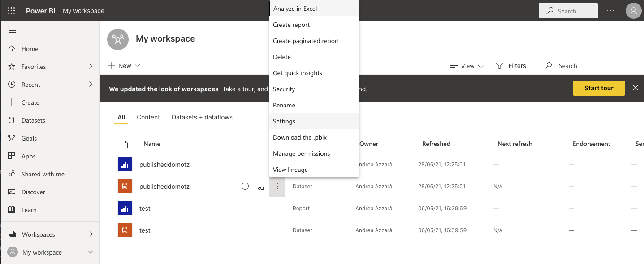Choose Manage permissions
644x264 pixels.
tap(314, 153)
